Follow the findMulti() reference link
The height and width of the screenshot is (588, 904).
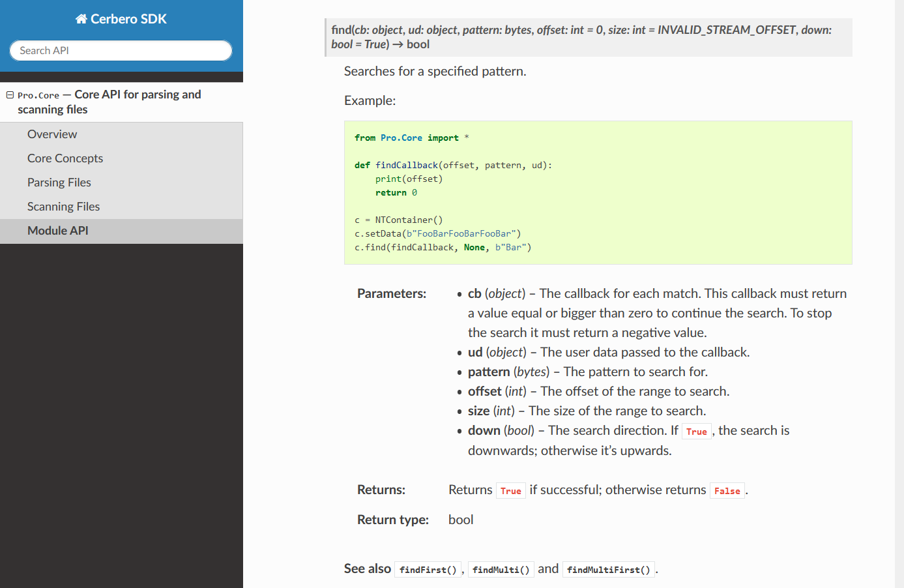(x=501, y=570)
